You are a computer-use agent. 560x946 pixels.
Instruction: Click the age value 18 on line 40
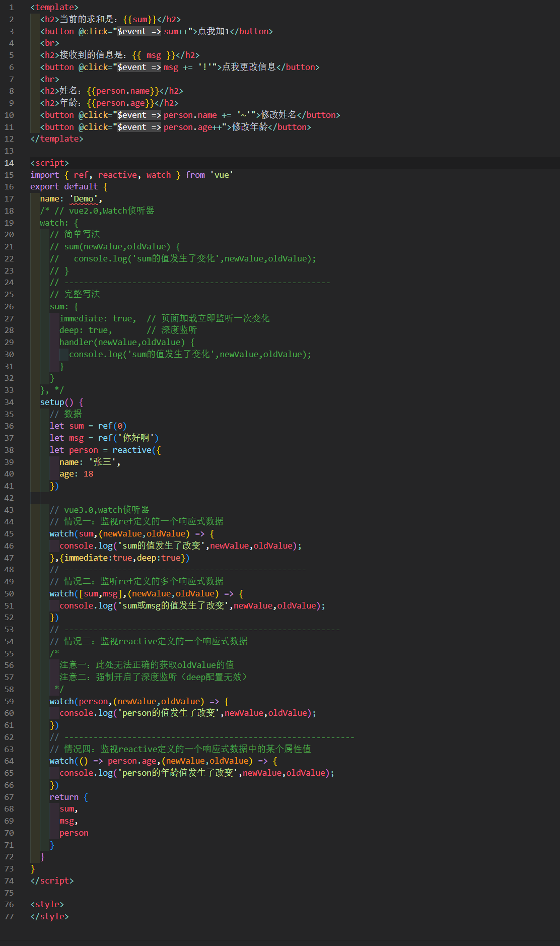pos(88,474)
